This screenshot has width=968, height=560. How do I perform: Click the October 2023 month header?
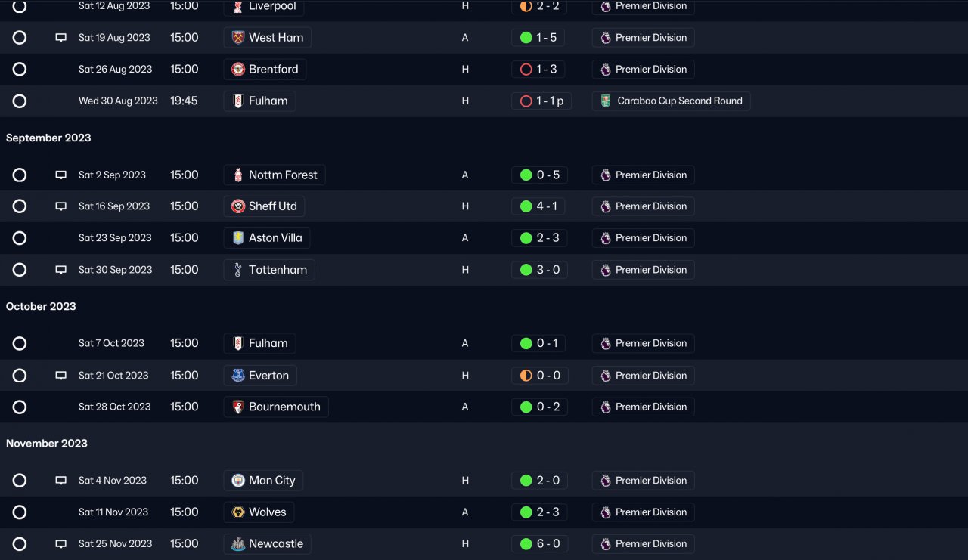pyautogui.click(x=41, y=307)
